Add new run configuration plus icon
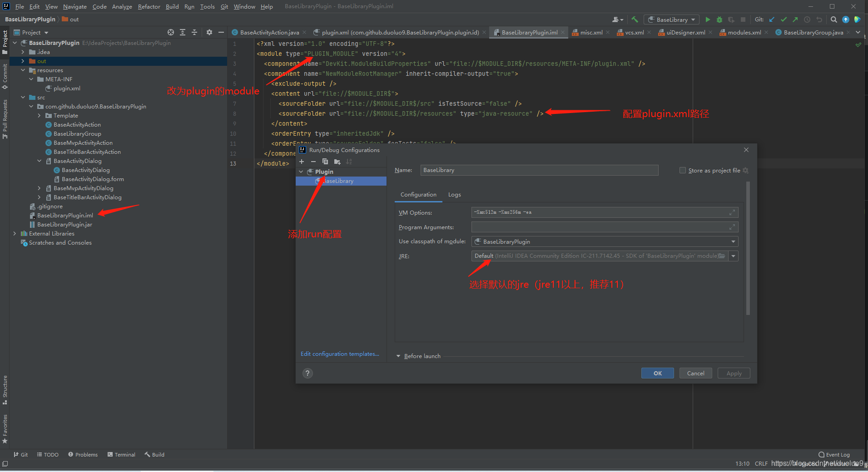The width and height of the screenshot is (868, 472). click(x=302, y=162)
